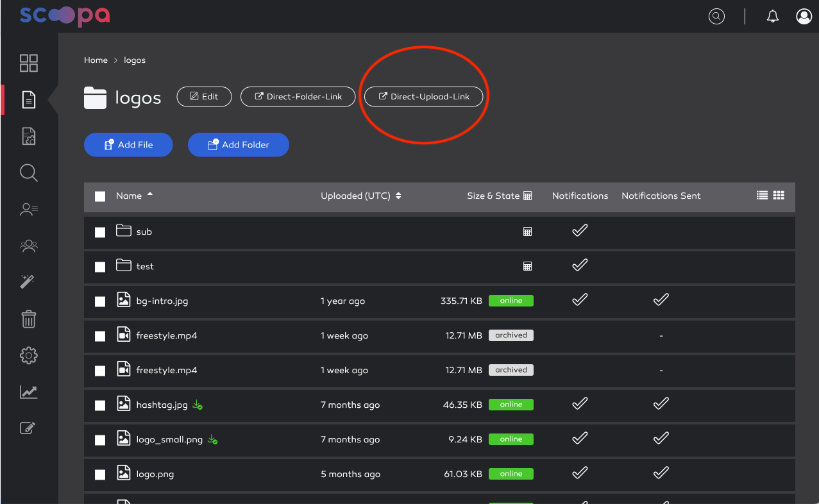Open the dashboard grid icon in sidebar
The image size is (819, 504).
29,63
